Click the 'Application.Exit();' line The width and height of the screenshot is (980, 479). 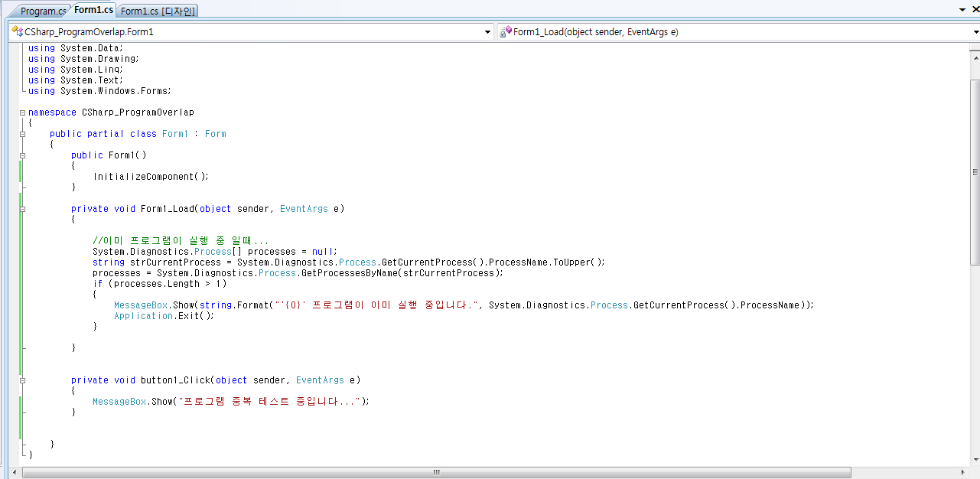(x=164, y=316)
